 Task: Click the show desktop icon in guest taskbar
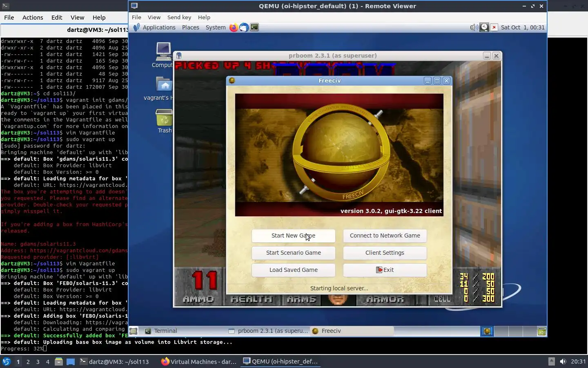[x=134, y=331]
